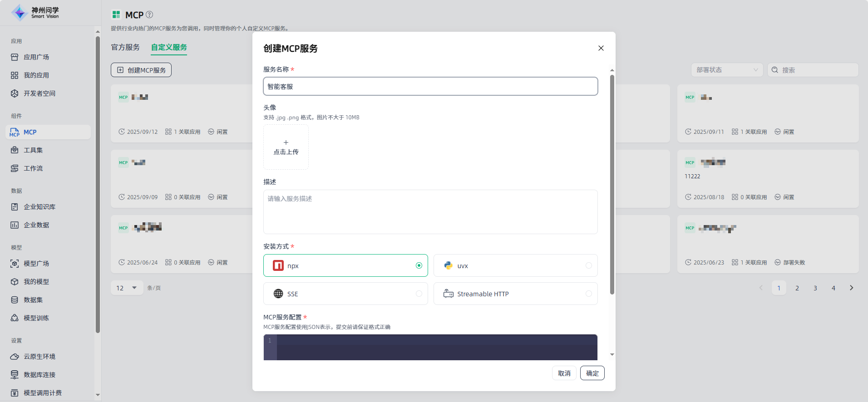
Task: Click the dialog's vertical scrollbar
Action: point(612,181)
